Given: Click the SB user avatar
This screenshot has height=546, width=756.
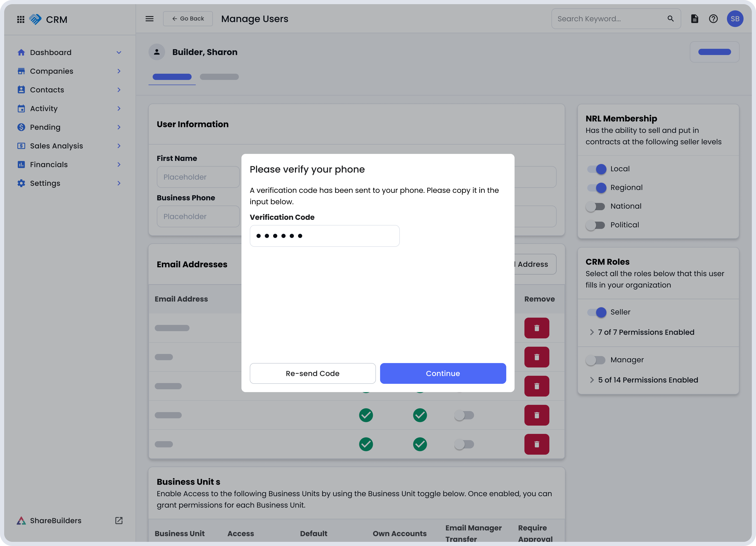Looking at the screenshot, I should [x=735, y=19].
